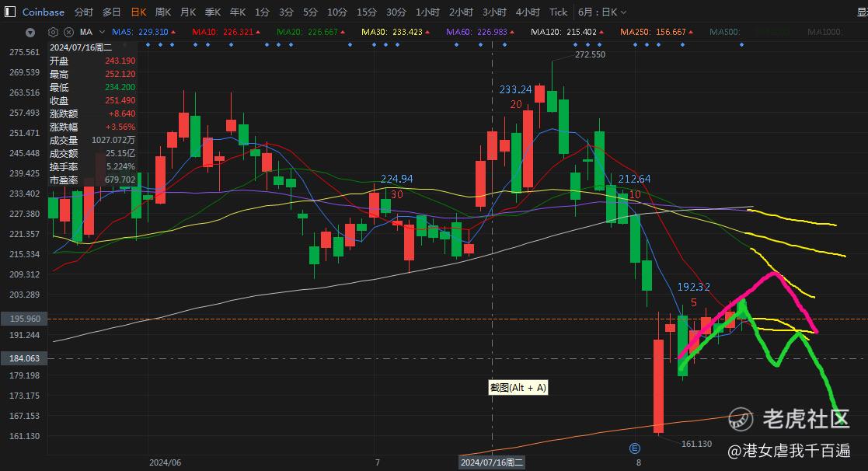Click the Coinbase stock name

(x=44, y=12)
